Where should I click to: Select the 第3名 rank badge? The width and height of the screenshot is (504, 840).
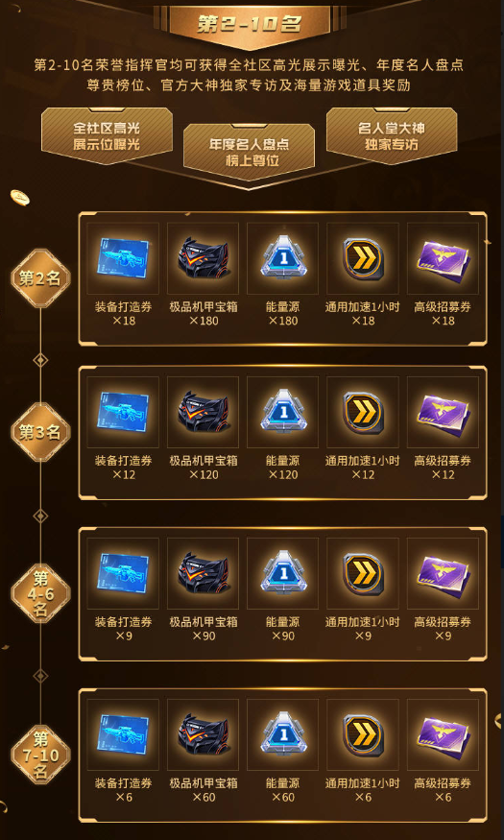tap(40, 432)
